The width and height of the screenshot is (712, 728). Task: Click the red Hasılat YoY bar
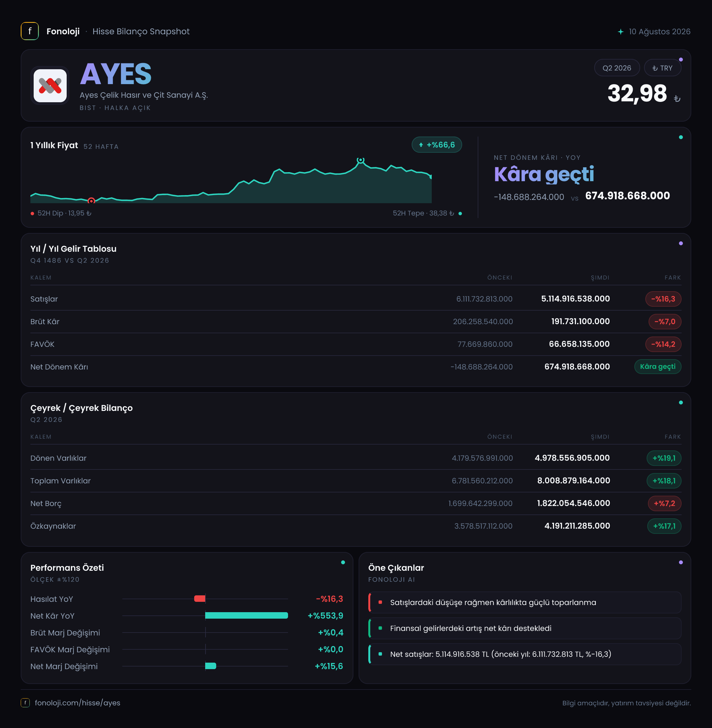click(200, 599)
